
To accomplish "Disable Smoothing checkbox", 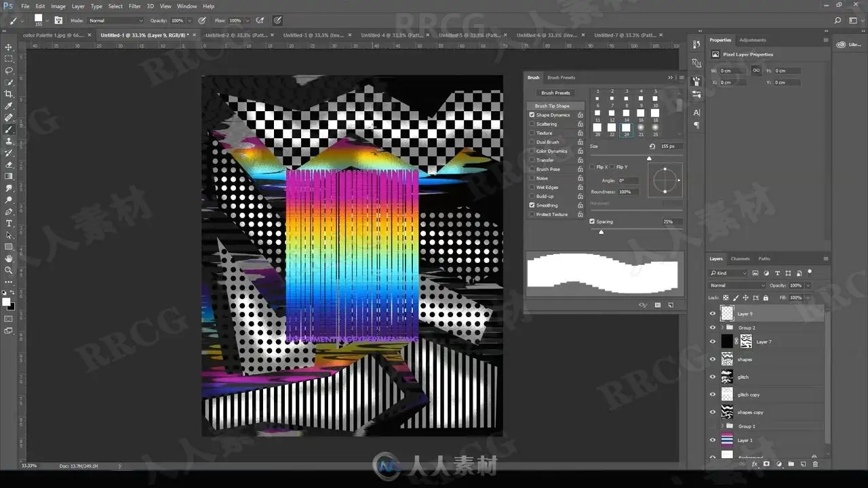I will click(532, 205).
